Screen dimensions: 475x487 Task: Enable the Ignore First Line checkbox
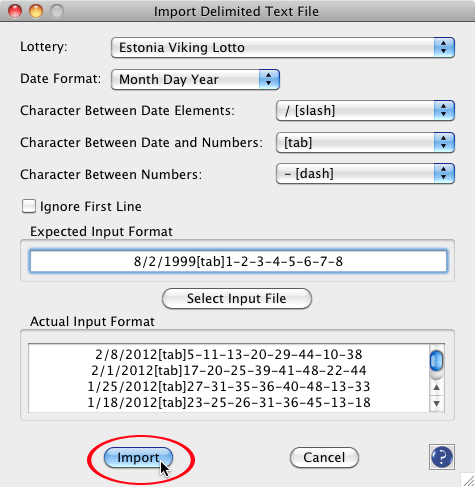29,206
